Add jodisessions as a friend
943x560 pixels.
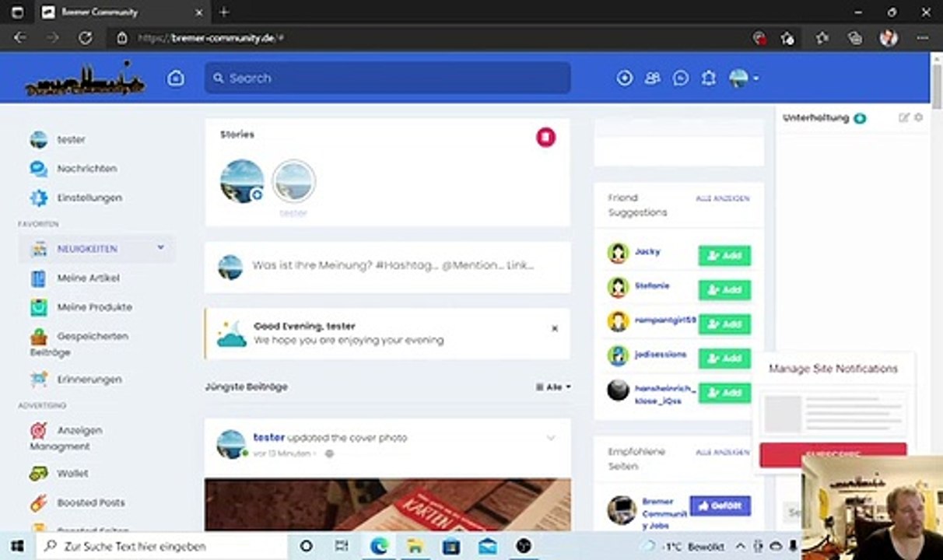pyautogui.click(x=724, y=358)
